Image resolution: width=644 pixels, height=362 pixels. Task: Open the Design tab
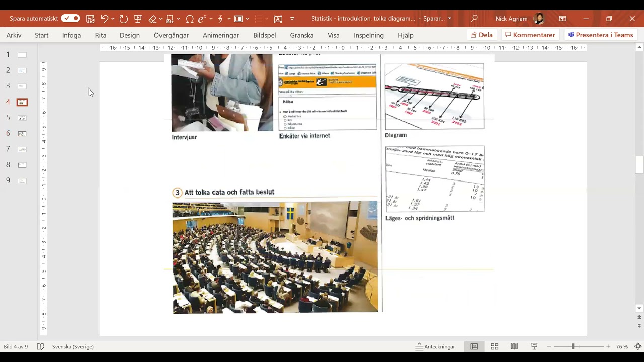(x=130, y=35)
